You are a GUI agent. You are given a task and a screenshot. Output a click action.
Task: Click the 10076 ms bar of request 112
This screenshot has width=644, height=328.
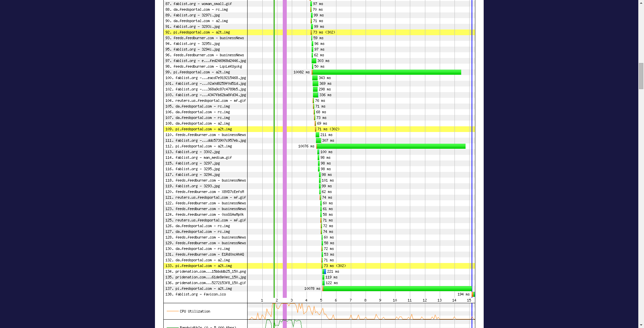pyautogui.click(x=391, y=146)
